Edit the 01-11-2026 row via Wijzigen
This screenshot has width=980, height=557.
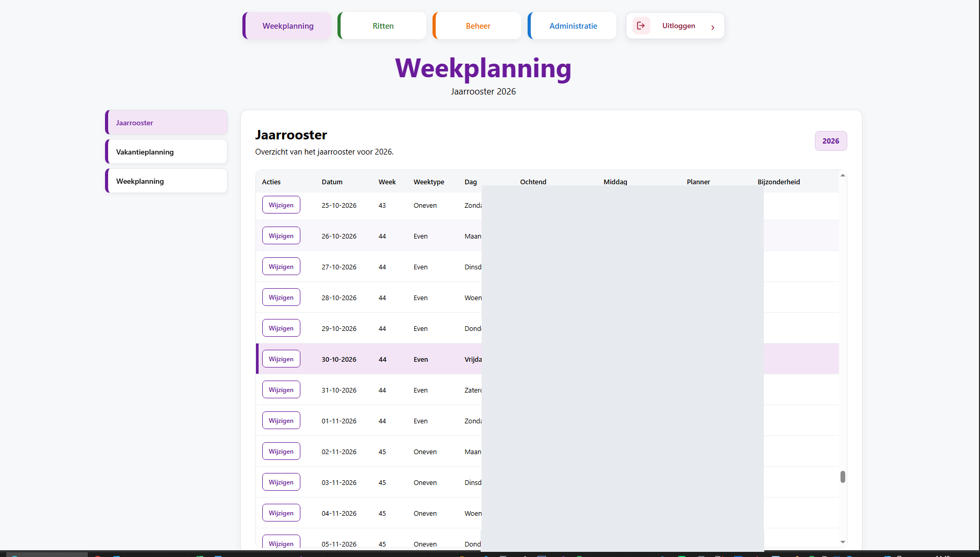pos(281,421)
